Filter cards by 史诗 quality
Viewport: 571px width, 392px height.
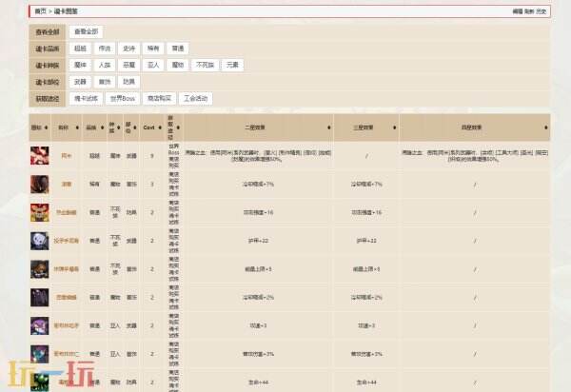click(128, 49)
